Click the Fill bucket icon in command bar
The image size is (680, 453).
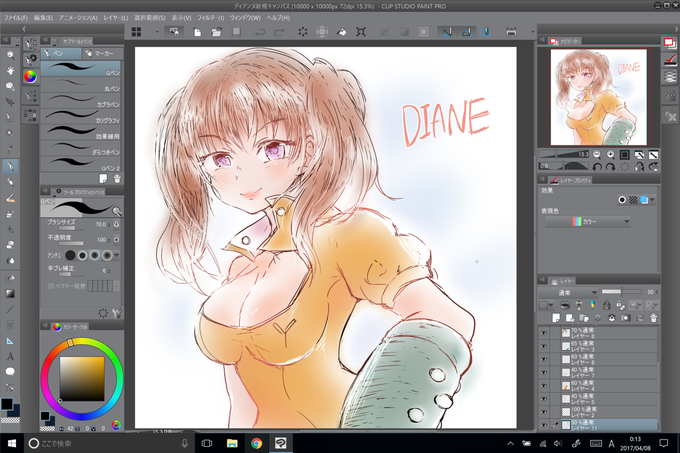click(x=342, y=32)
